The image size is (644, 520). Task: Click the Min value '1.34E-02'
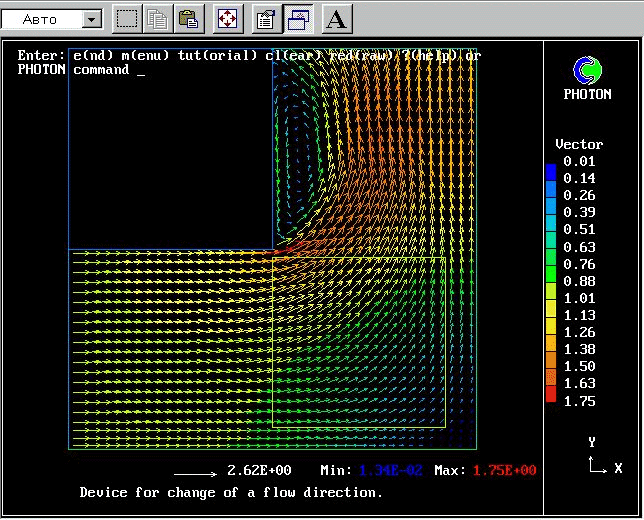tap(391, 470)
